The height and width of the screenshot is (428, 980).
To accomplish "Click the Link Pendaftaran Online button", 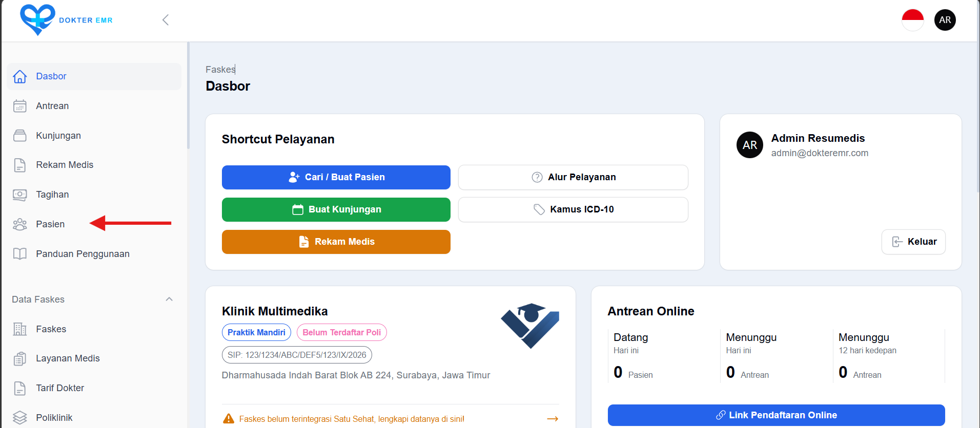I will [x=776, y=415].
